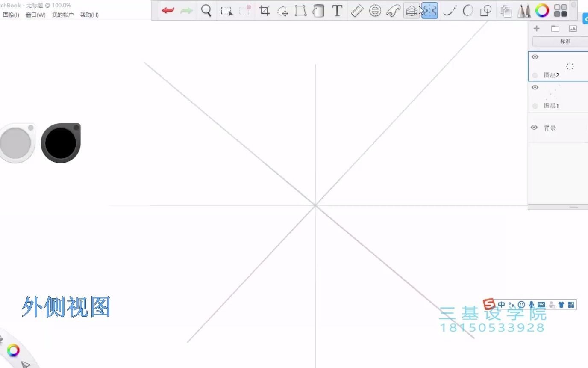Add an image layer
The image size is (588, 368).
coord(573,29)
